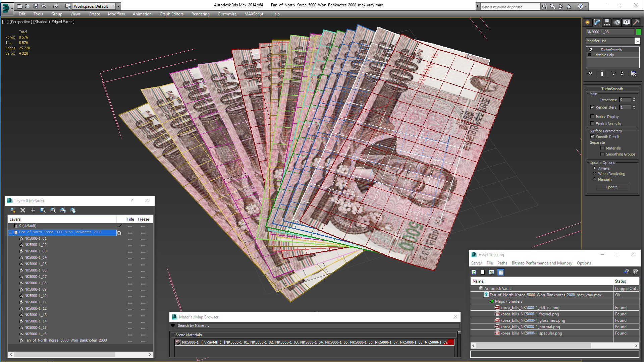Click Hide/Unhide All Layers icon
The height and width of the screenshot is (362, 644).
coord(63,210)
